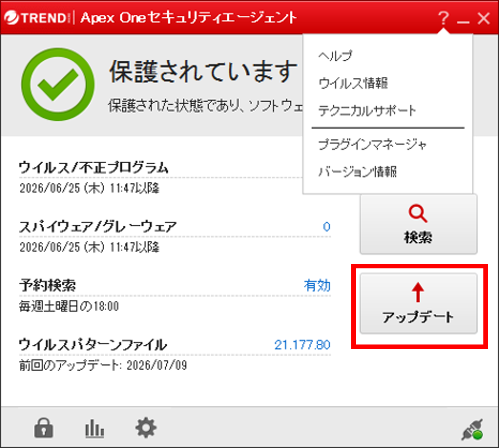Click the lock icon in bottom bar
This screenshot has height=448, width=499.
44,428
